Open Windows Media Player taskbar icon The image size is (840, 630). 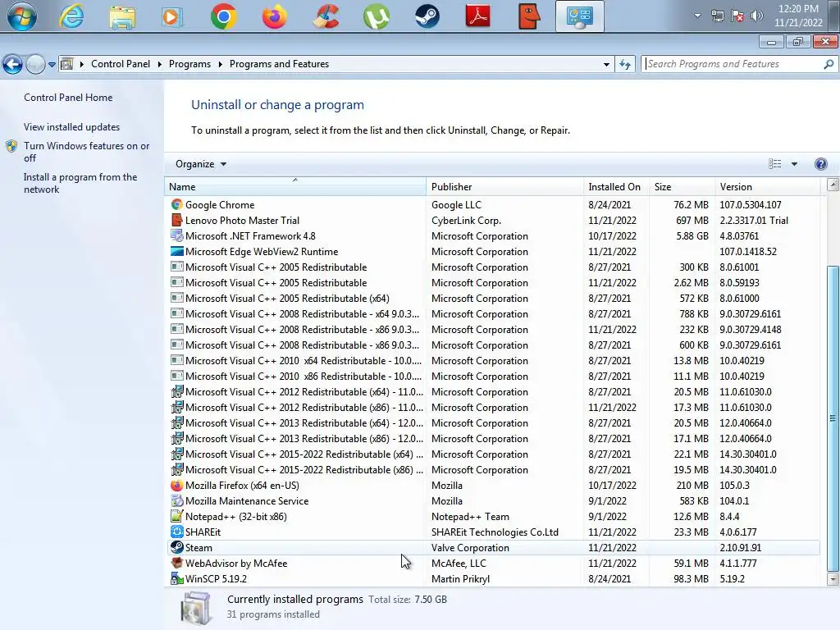pos(172,16)
